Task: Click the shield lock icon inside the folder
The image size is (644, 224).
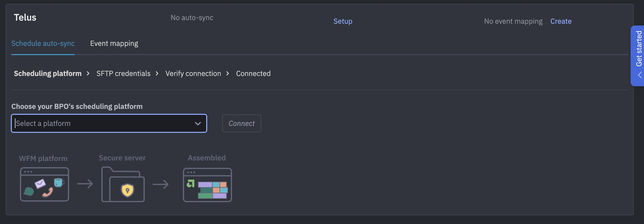Action: point(128,191)
